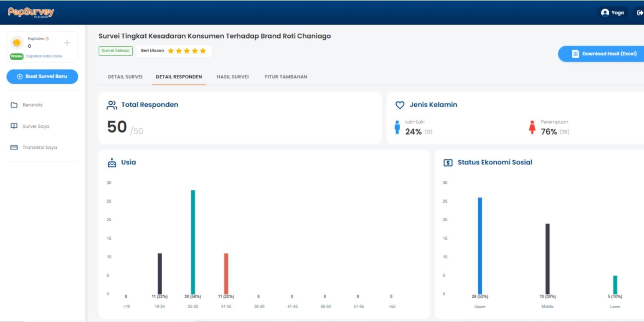644x322 pixels.
Task: Click the PopSurvey logo
Action: point(31,12)
